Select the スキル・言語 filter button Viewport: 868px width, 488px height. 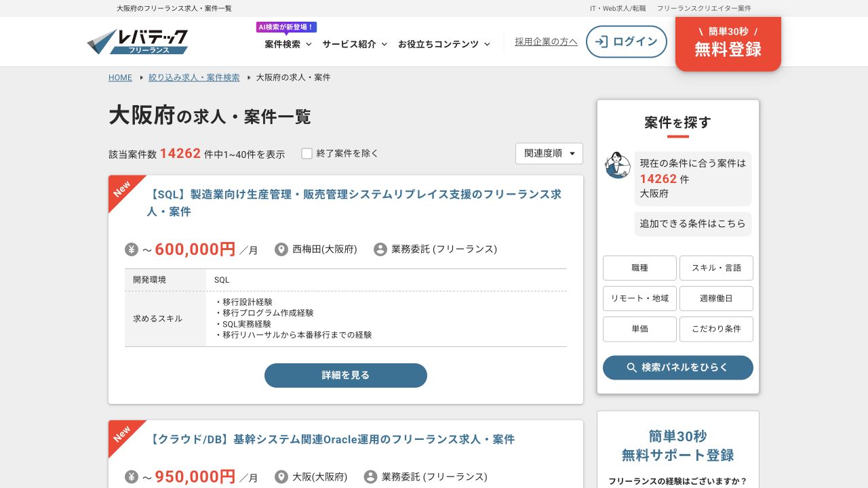[716, 268]
